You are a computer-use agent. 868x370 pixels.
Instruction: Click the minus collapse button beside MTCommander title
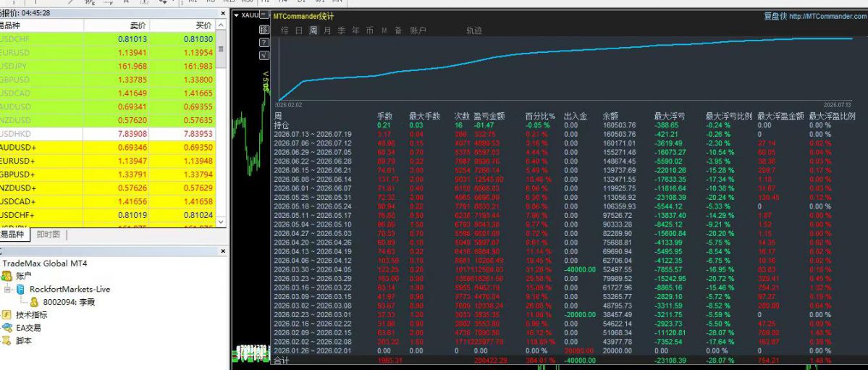(x=265, y=15)
